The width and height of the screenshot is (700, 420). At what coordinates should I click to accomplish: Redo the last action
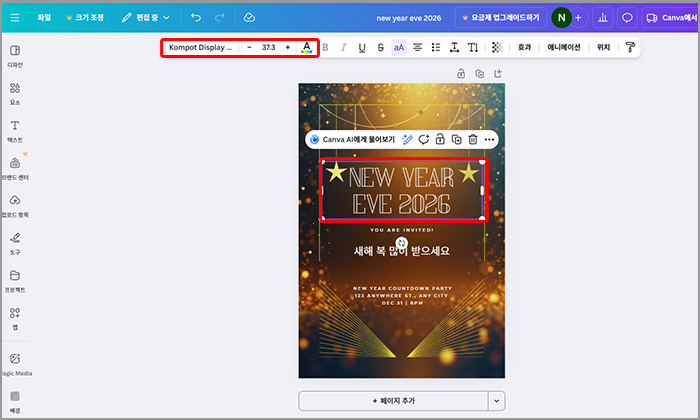[x=219, y=17]
